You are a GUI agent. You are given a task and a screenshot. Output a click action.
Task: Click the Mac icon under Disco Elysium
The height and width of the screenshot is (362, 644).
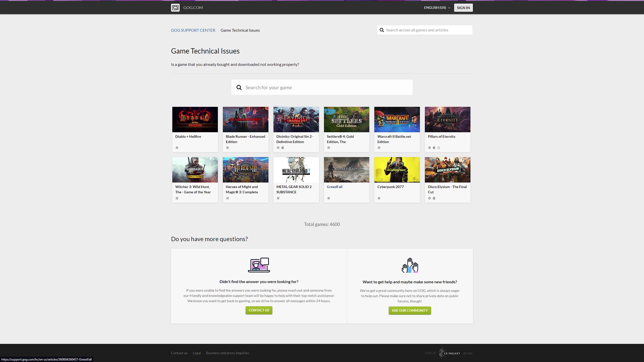434,198
